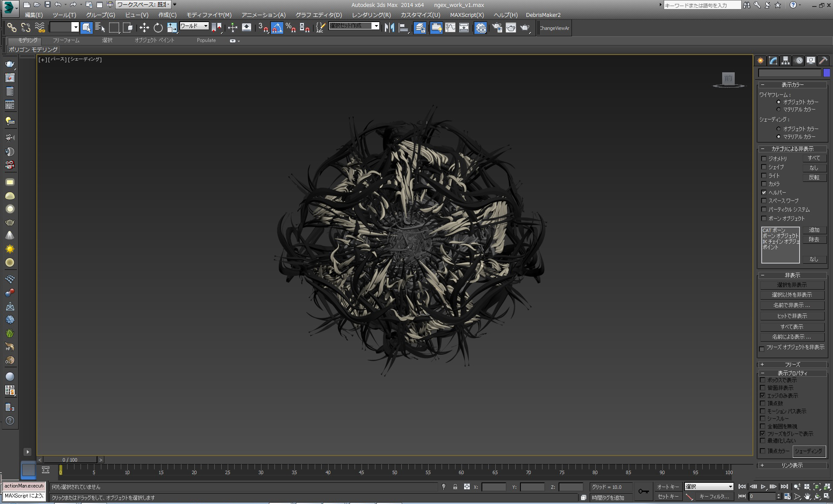Click the object color swatch in command panel

point(827,73)
